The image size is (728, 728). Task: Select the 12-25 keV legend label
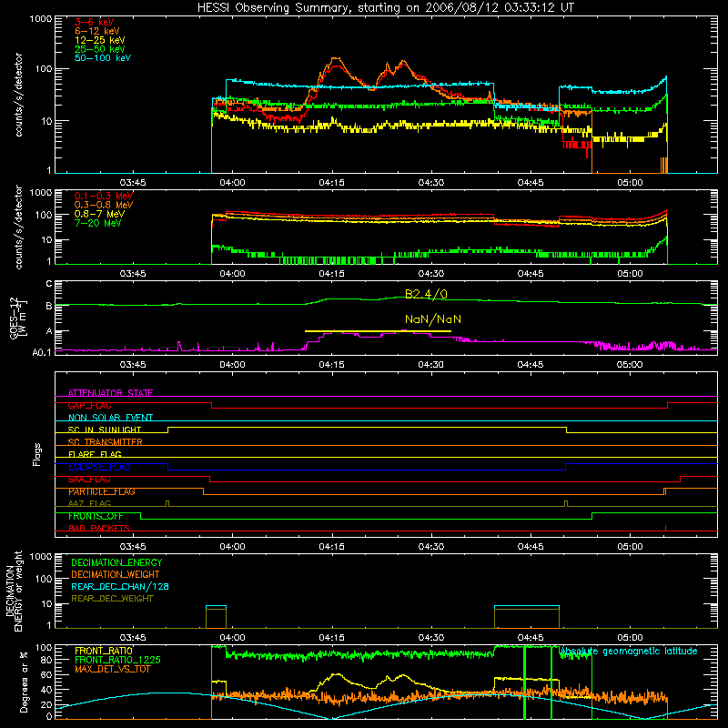point(100,40)
